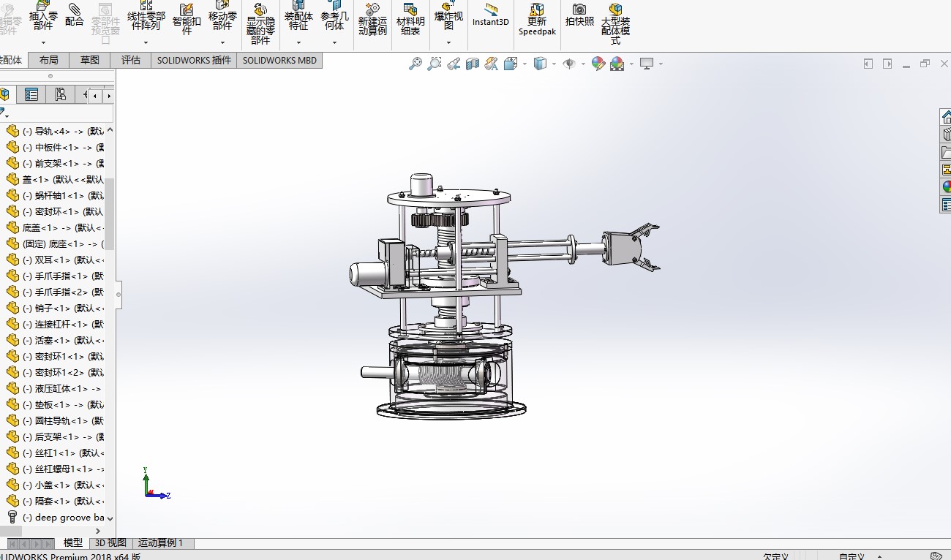Click the Edit Appearance color-ball icon
The image size is (951, 560).
598,64
